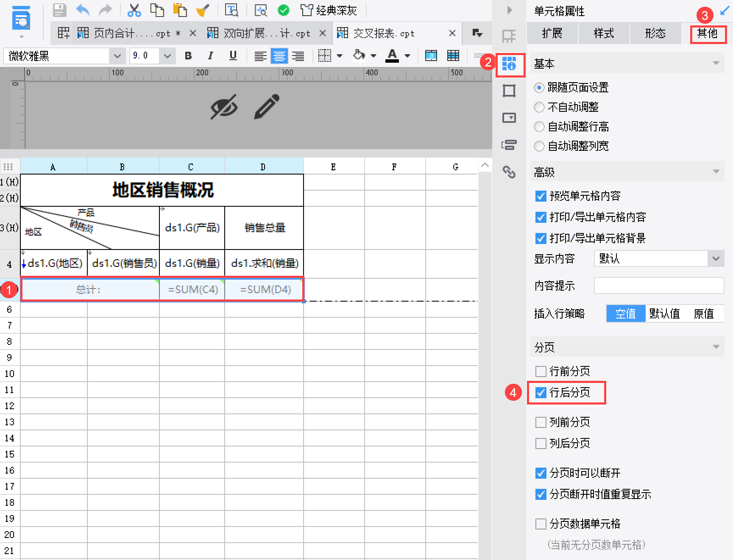Click the green check validation icon

point(284,10)
